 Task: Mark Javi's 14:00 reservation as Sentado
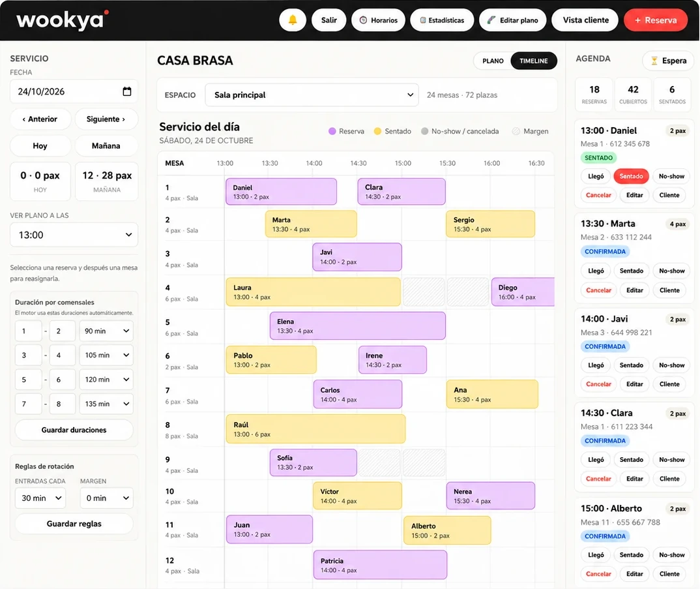pos(631,365)
